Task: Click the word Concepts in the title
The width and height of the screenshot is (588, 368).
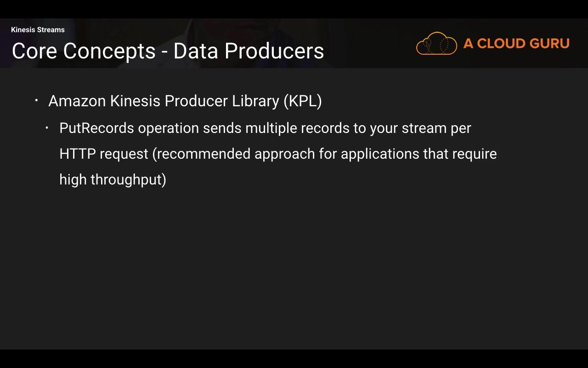Action: pos(109,51)
